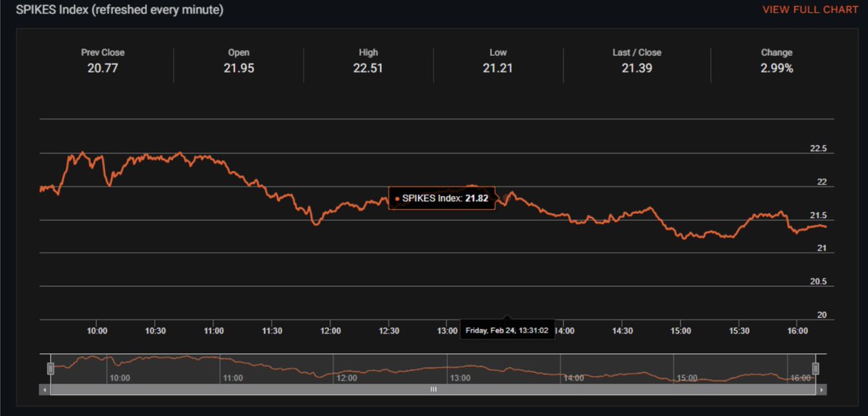The width and height of the screenshot is (868, 416).
Task: Click the 22.5 price axis label
Action: (818, 149)
